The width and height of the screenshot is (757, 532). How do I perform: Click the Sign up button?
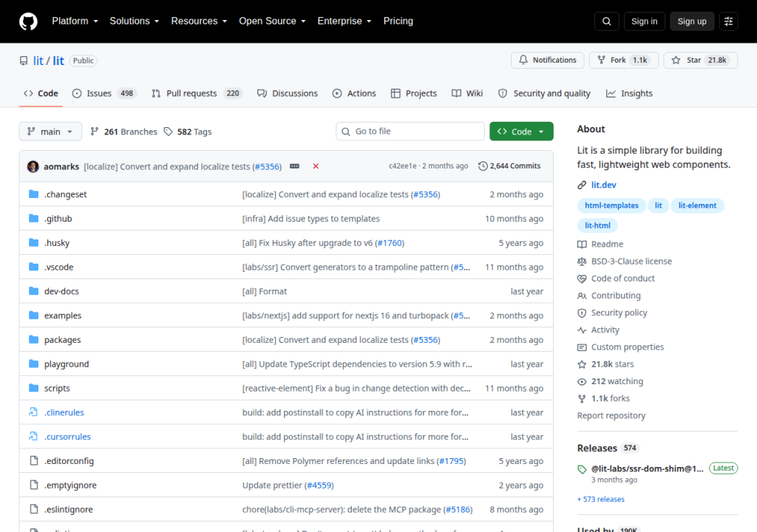[692, 21]
